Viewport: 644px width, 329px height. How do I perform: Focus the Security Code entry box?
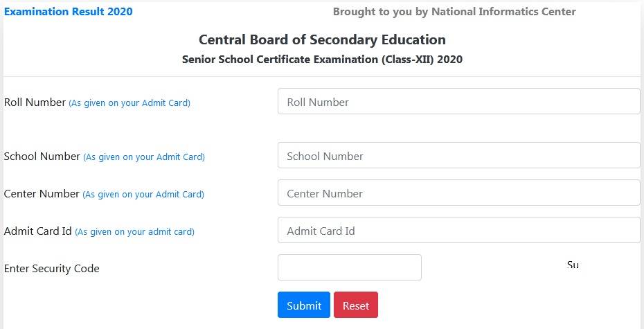[x=349, y=268]
